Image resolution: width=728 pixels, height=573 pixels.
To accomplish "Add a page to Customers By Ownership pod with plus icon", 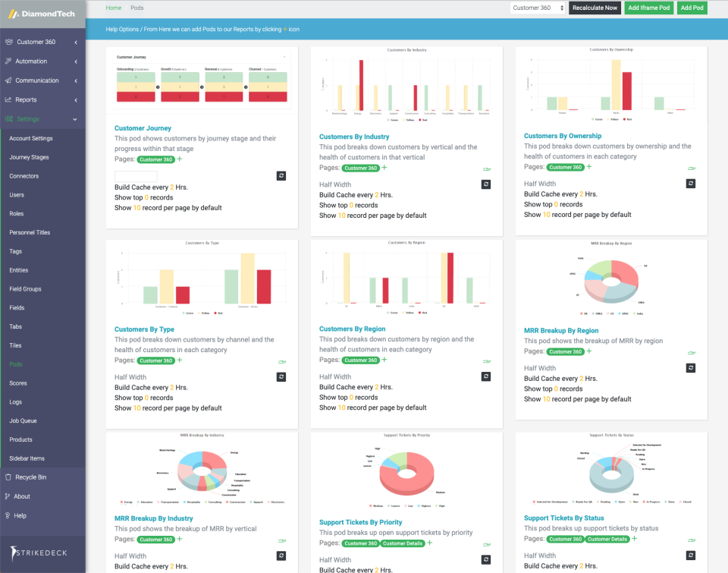I will (x=589, y=166).
